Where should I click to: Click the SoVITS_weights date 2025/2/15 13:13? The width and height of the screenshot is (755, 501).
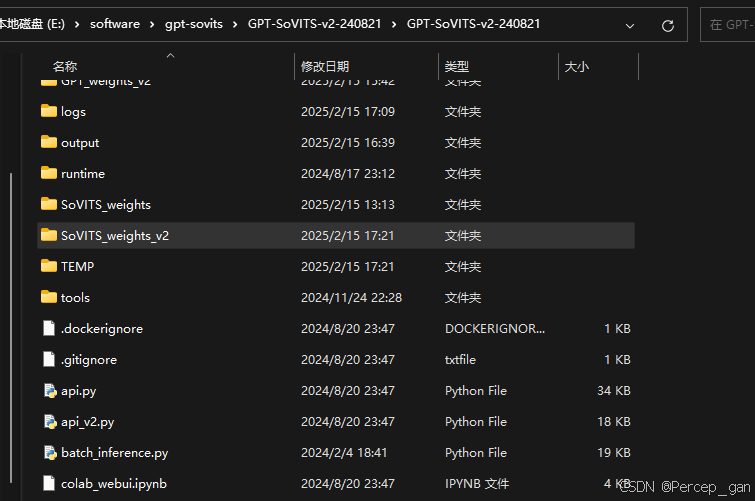tap(348, 205)
